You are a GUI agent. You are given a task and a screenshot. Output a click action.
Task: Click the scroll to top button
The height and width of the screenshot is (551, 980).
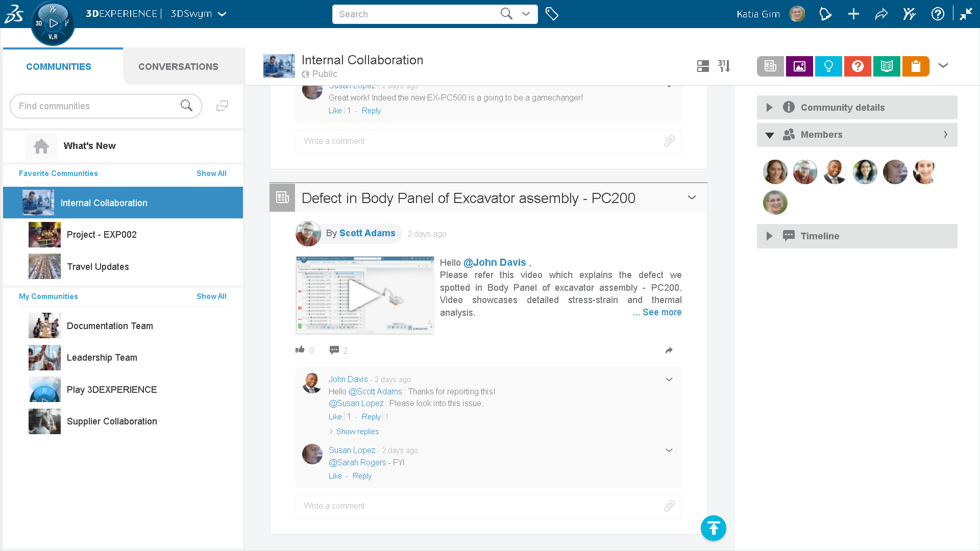click(x=714, y=528)
